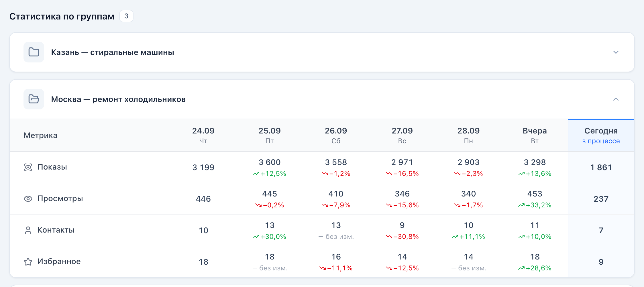
Task: Click the Контакты person icon
Action: [28, 230]
